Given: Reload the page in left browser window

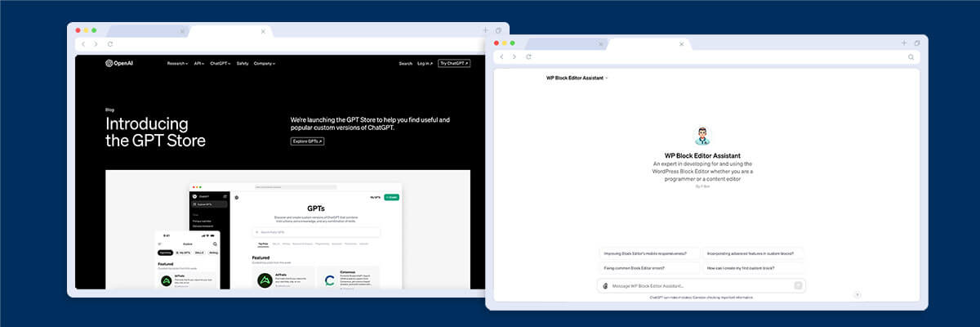Looking at the screenshot, I should (x=109, y=43).
